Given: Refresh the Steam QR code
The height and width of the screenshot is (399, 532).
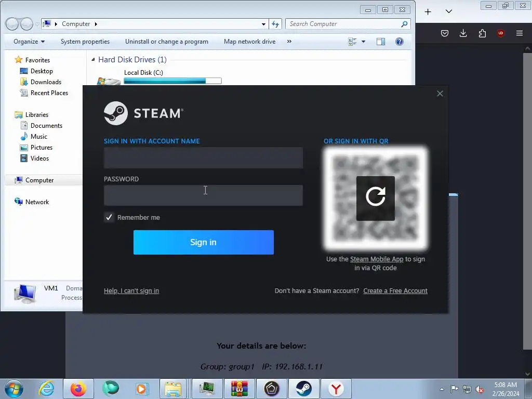Looking at the screenshot, I should (x=375, y=198).
